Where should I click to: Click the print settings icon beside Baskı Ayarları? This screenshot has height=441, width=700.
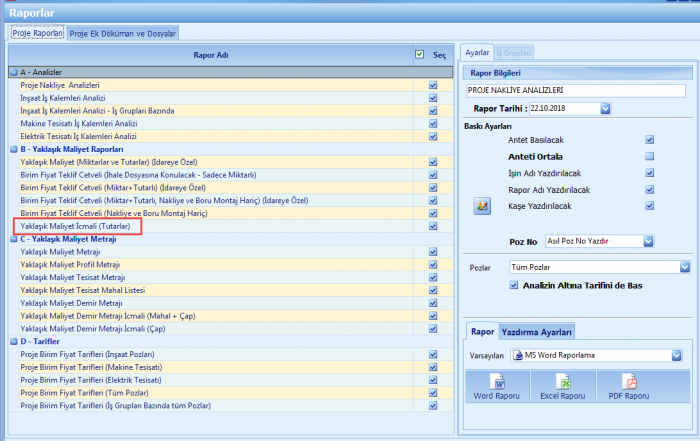(483, 206)
